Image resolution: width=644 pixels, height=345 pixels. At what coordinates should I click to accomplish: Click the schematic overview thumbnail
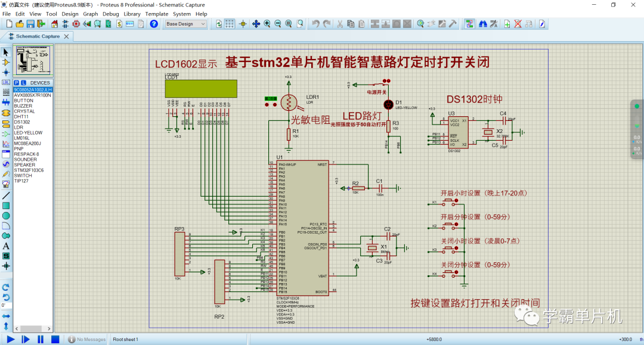click(33, 60)
